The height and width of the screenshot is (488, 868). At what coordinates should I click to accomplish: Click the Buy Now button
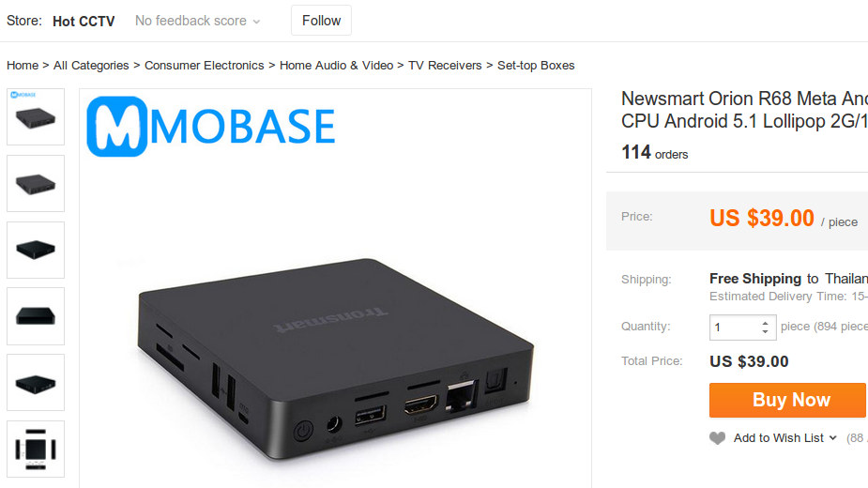[x=787, y=400]
